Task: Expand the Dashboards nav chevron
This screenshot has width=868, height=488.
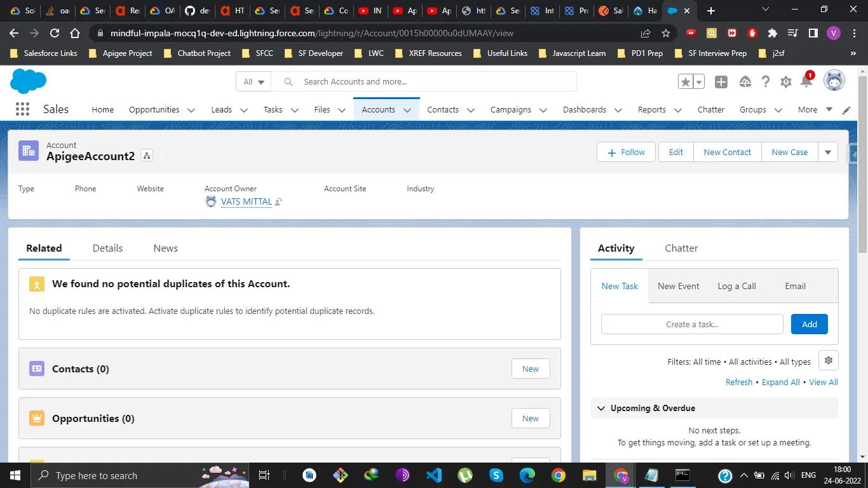Action: click(x=618, y=110)
